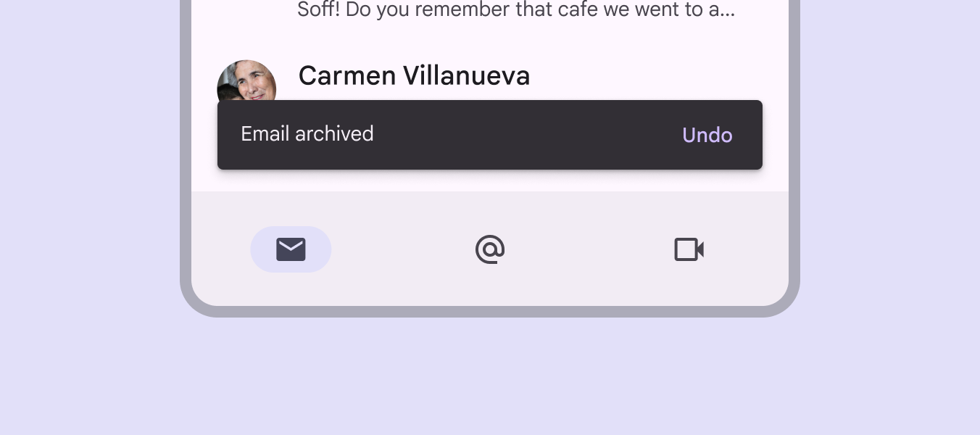The image size is (980, 435).
Task: Open the video camera Meet icon
Action: 689,249
